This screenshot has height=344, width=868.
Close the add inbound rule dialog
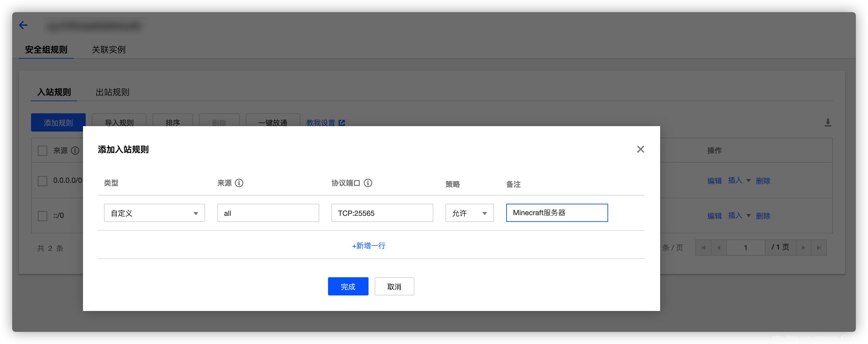point(640,149)
